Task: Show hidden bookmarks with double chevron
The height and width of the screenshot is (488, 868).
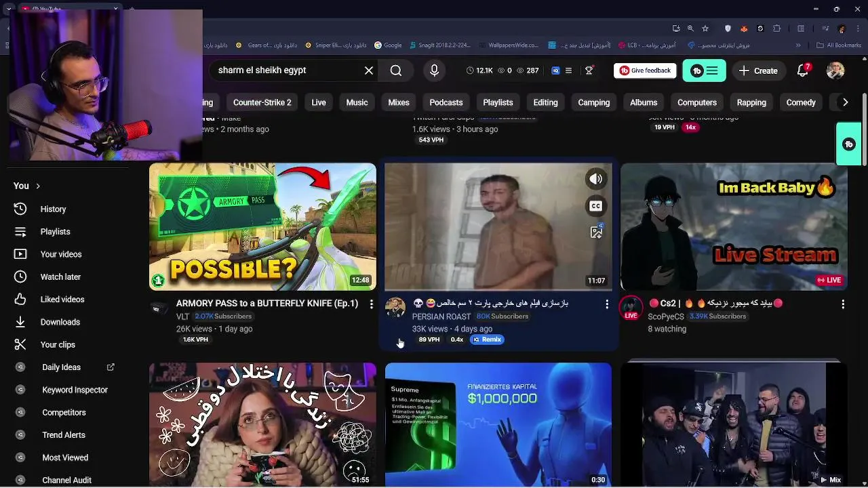Action: tap(799, 45)
